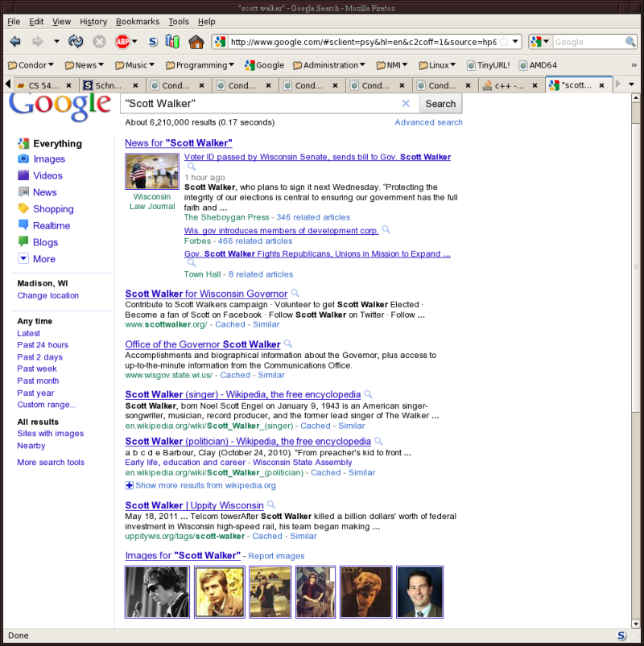Switch to the Schn... tab
Image resolution: width=644 pixels, height=646 pixels.
[x=110, y=85]
